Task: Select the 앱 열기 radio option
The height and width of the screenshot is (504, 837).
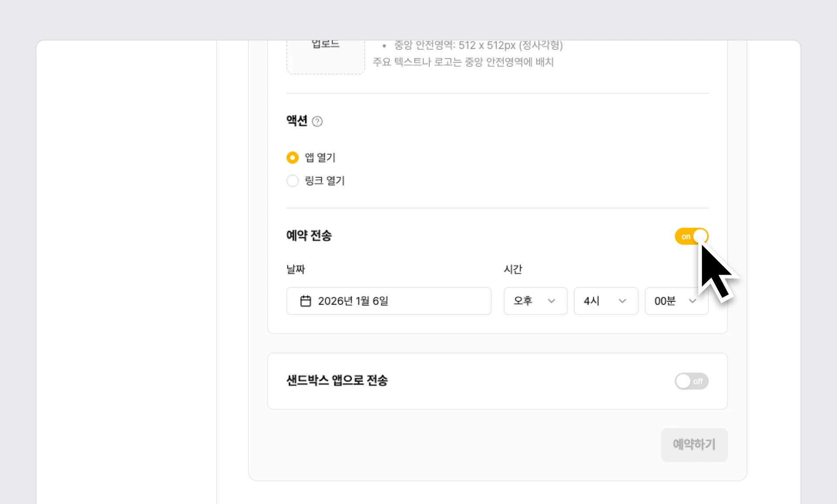Action: [x=293, y=157]
